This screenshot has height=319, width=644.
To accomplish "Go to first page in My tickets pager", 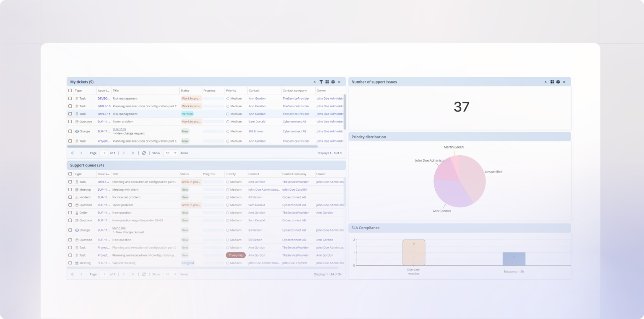I will 73,153.
